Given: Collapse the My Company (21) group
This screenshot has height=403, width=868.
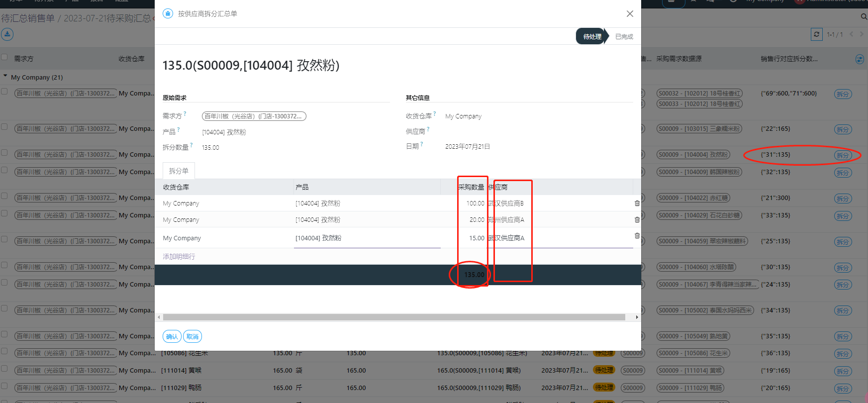Looking at the screenshot, I should 5,77.
